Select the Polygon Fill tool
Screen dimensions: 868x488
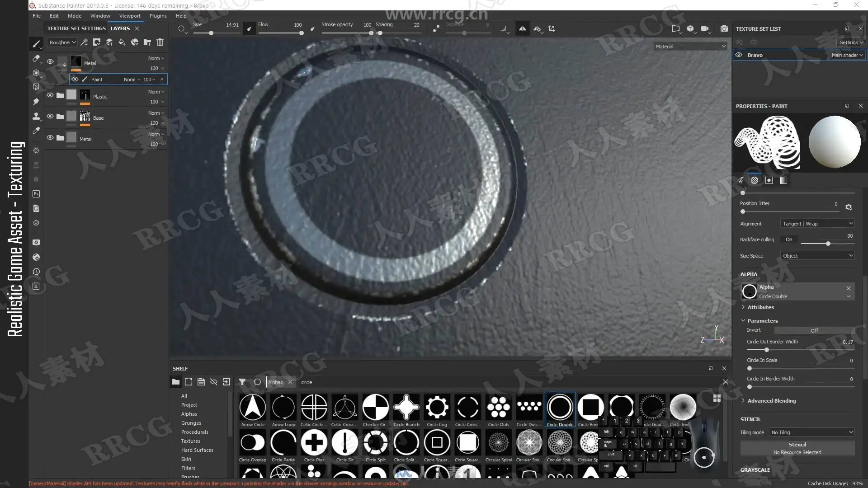[x=36, y=87]
